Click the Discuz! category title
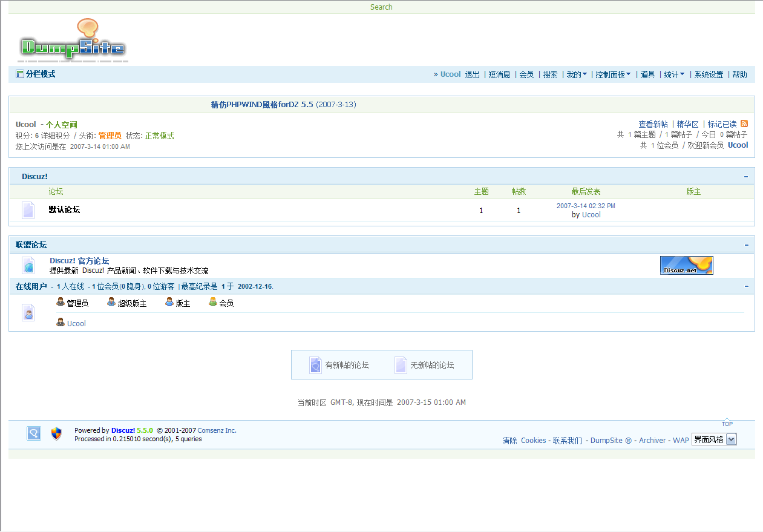Image resolution: width=763 pixels, height=532 pixels. [x=34, y=177]
